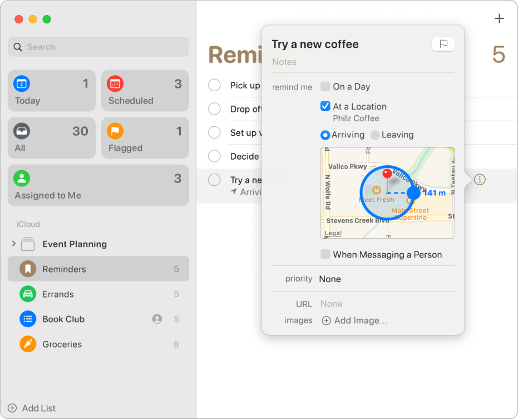This screenshot has height=420, width=518.
Task: Open the Flagged smart list
Action: coord(145,138)
